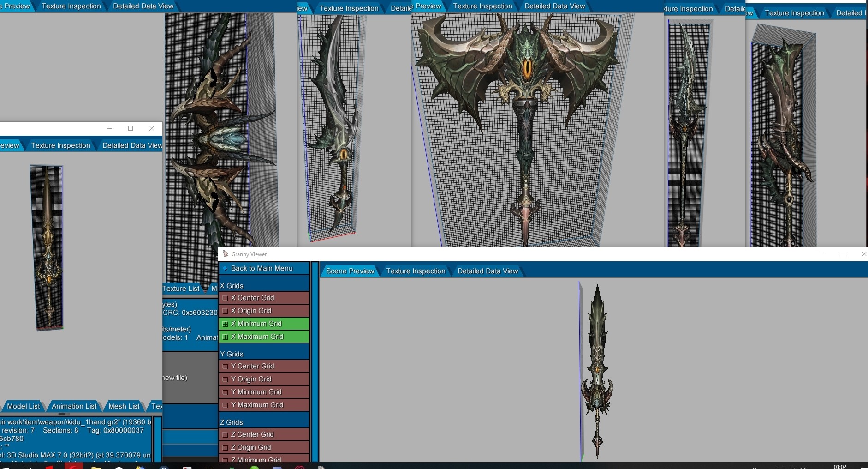Viewport: 868px width, 469px height.
Task: Click the grip handle below the Animation List tab
Action: (63, 414)
